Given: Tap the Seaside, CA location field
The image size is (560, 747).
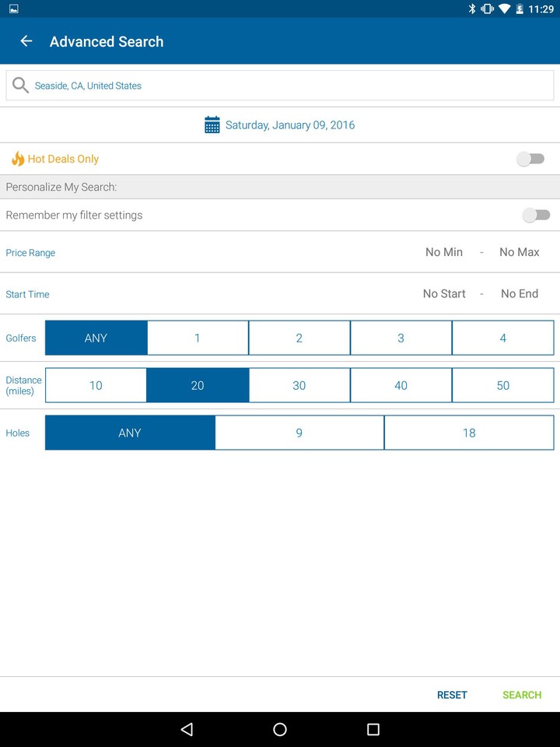Looking at the screenshot, I should pos(288,86).
